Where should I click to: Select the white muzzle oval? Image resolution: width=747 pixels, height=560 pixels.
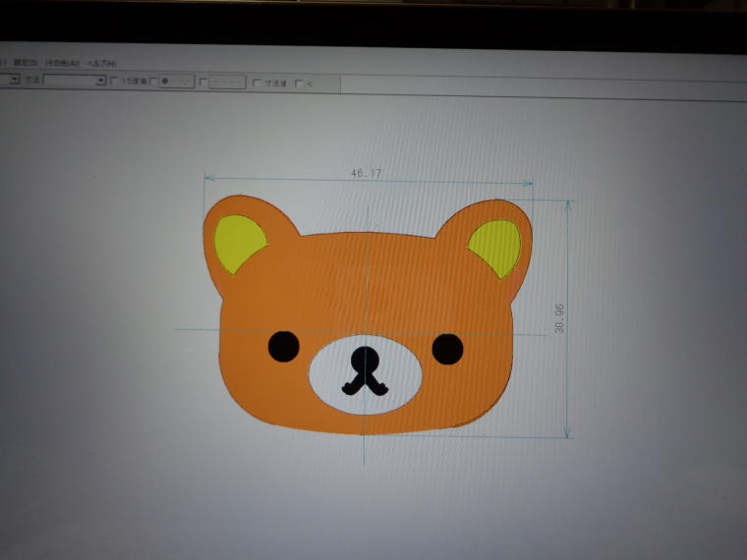click(x=365, y=374)
